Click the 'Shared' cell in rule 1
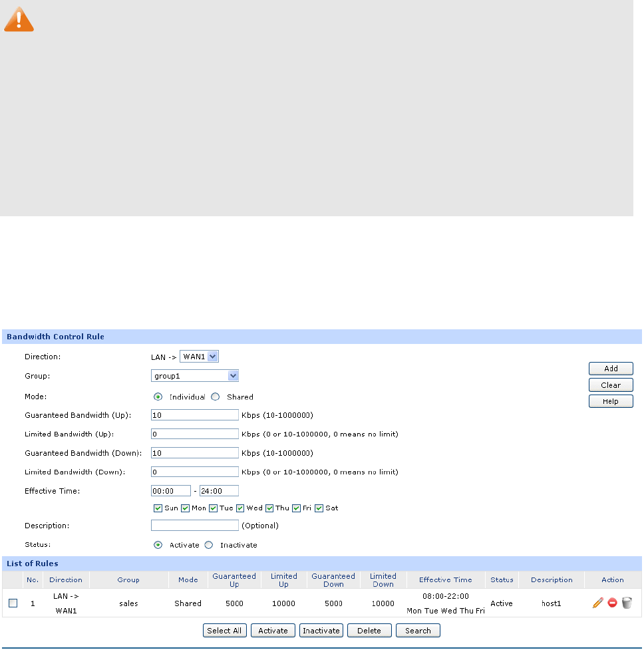 (188, 604)
